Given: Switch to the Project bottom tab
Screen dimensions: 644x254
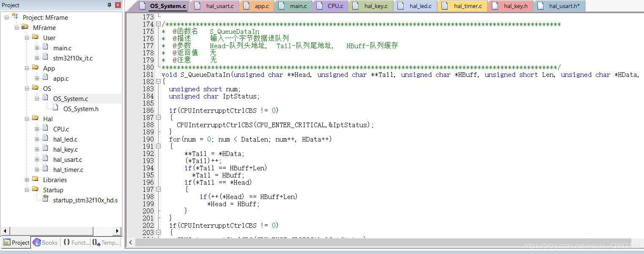Looking at the screenshot, I should (16, 243).
